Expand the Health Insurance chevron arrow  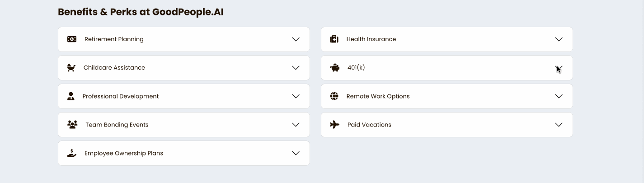pyautogui.click(x=559, y=39)
